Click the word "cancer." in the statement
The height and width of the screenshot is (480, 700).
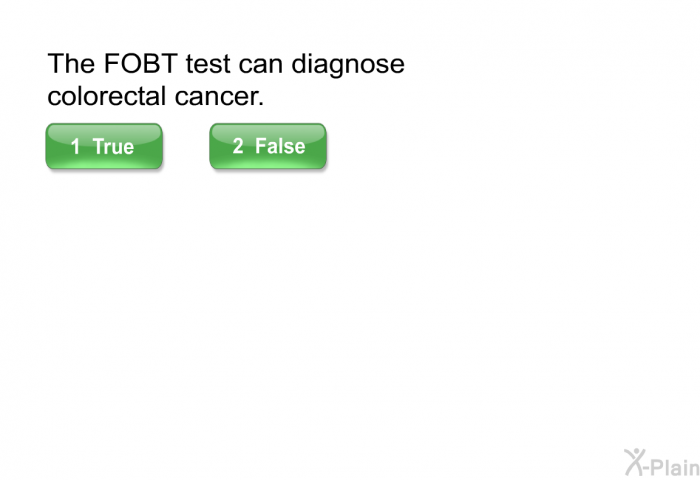click(x=219, y=97)
